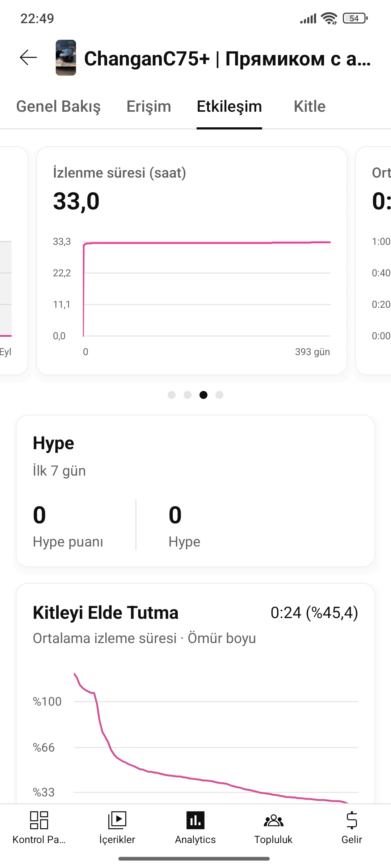Open the Hype card
391x868 pixels.
coord(195,491)
